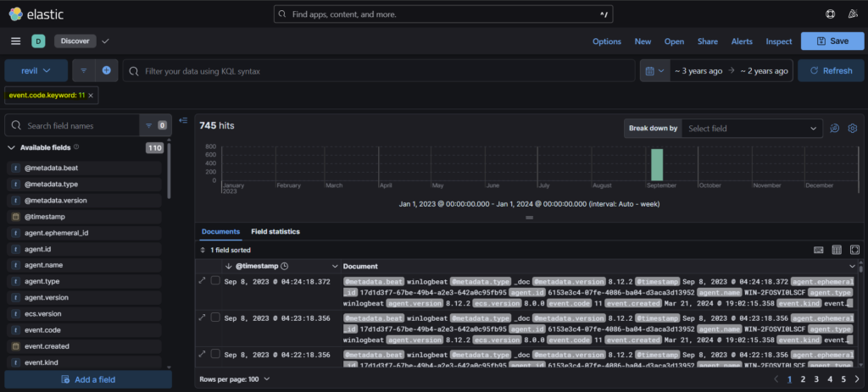Open chart settings gear icon

853,128
